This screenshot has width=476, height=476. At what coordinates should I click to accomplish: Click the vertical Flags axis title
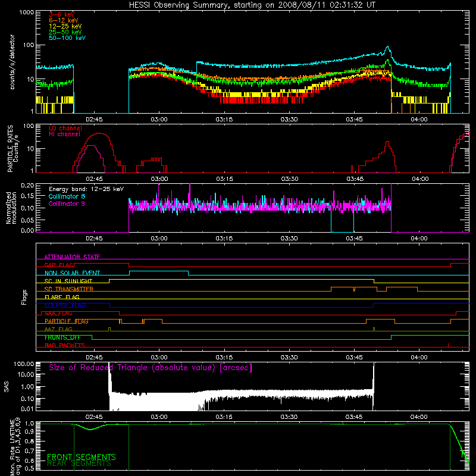(24, 297)
